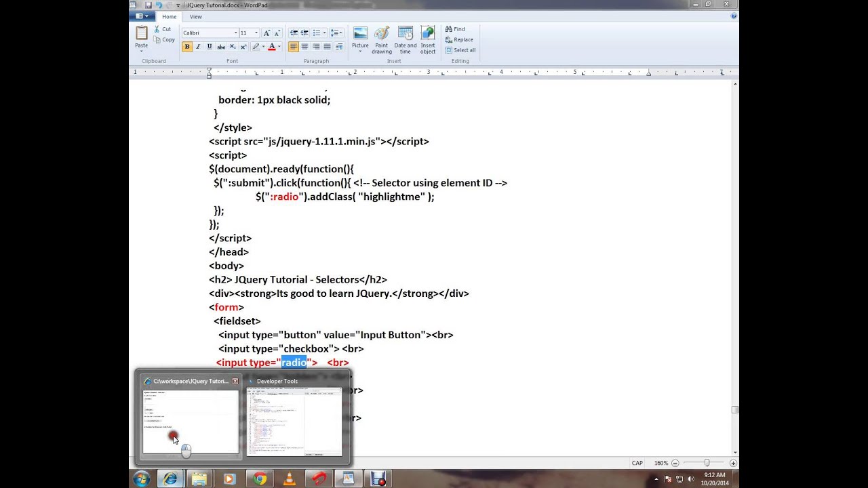The height and width of the screenshot is (488, 868).
Task: Copy the selected text
Action: click(x=164, y=39)
